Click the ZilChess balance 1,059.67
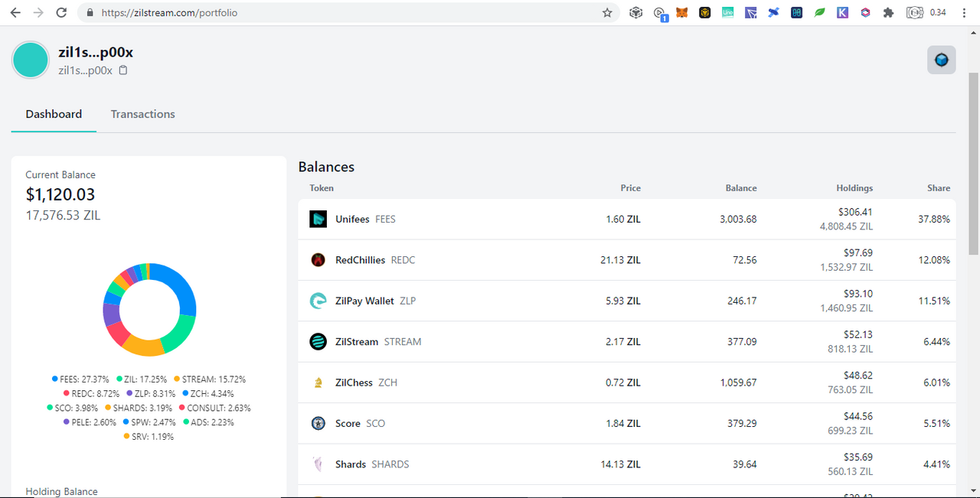980x498 pixels. [738, 382]
